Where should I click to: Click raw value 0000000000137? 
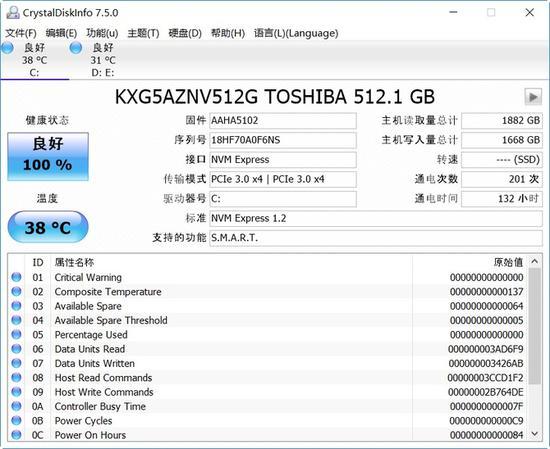[487, 292]
